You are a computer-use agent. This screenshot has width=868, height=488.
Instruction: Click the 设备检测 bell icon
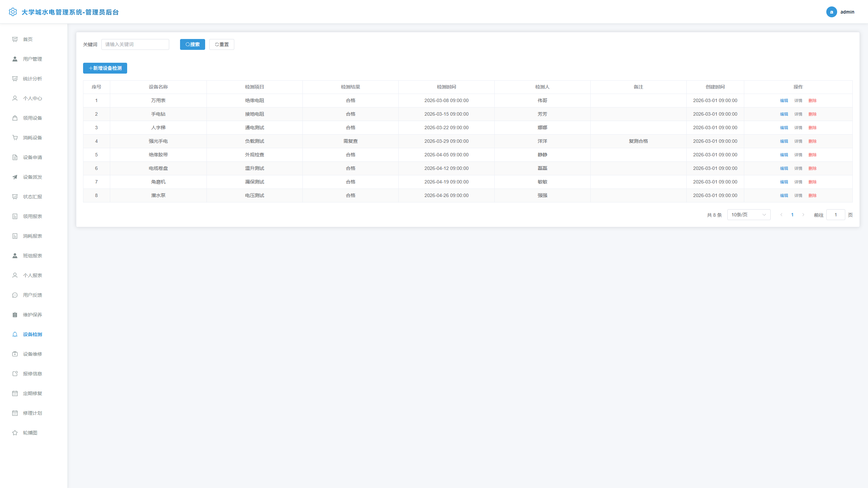pyautogui.click(x=15, y=334)
